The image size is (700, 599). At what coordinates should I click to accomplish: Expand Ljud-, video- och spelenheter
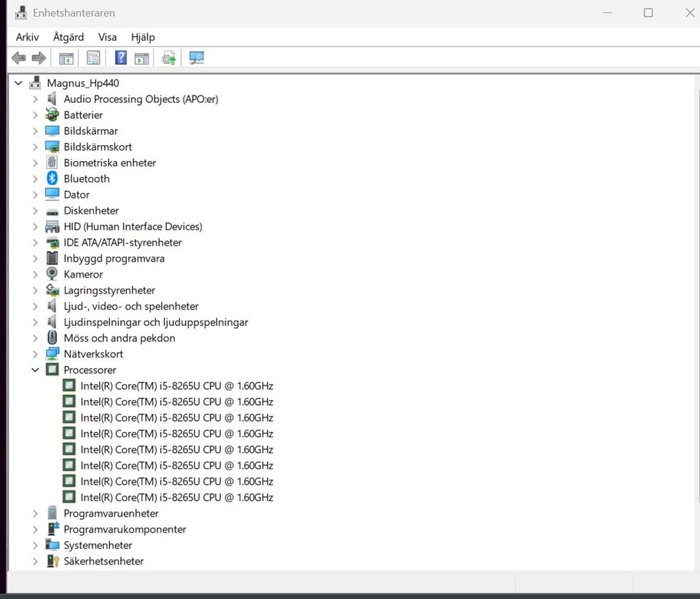35,306
